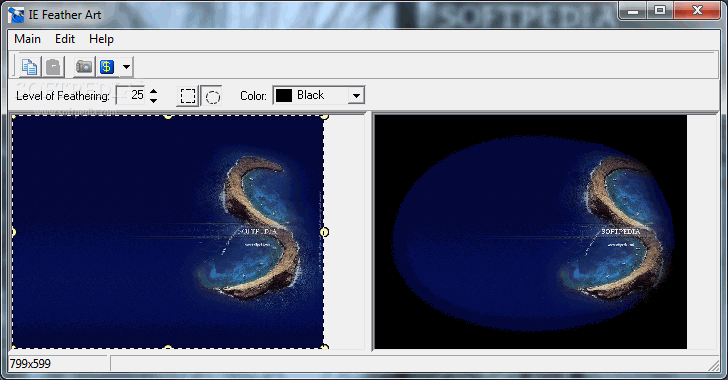Click the right-middle selection handle
Image resolution: width=728 pixels, height=380 pixels.
point(325,232)
